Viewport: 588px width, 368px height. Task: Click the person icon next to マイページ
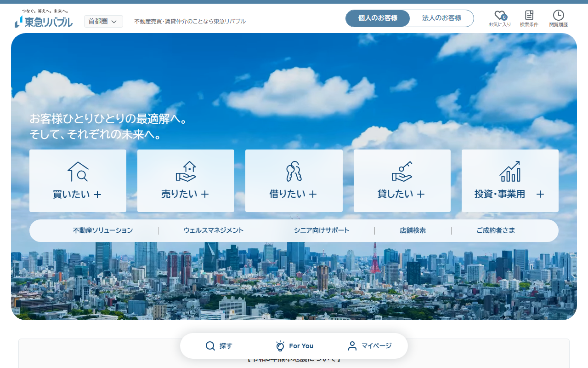tap(352, 346)
